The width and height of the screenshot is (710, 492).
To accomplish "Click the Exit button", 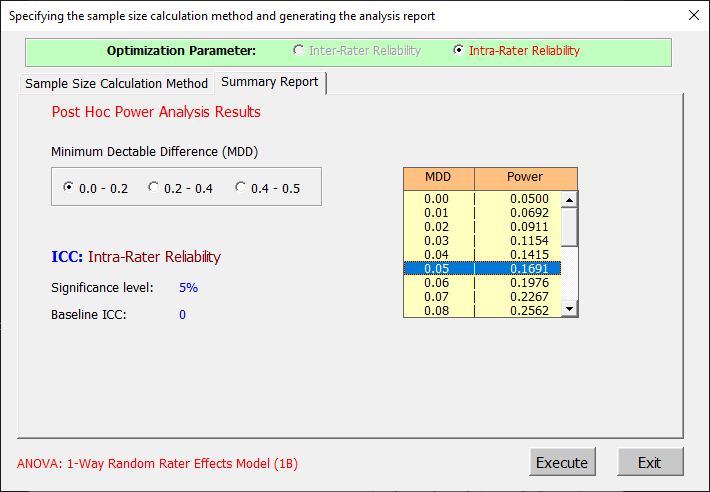I will coord(650,462).
